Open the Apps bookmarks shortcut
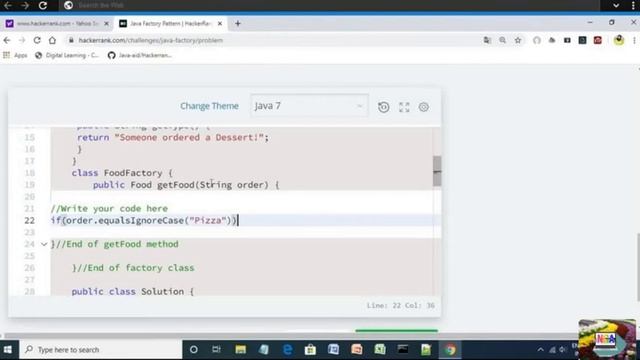Viewport: 640px width, 360px height. pos(15,55)
